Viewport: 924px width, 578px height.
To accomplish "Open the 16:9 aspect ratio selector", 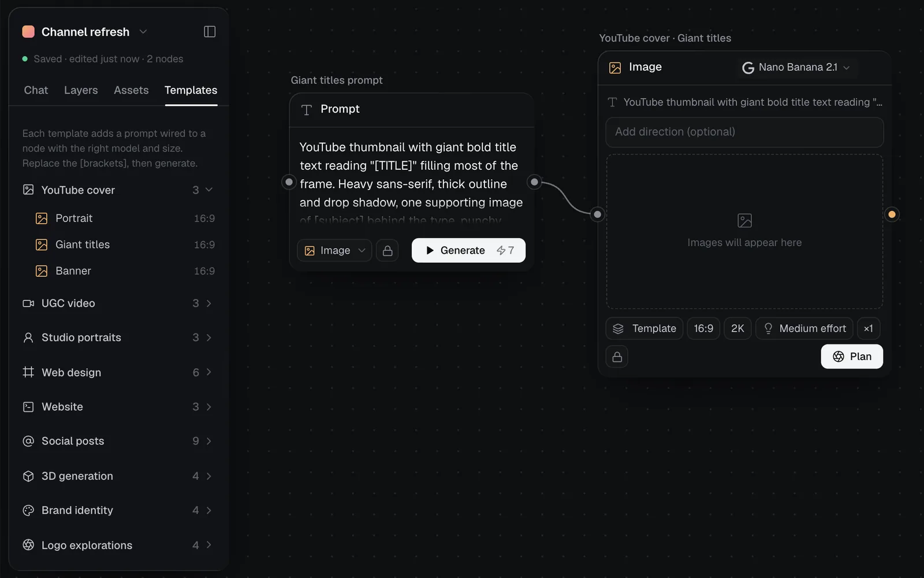I will point(703,328).
